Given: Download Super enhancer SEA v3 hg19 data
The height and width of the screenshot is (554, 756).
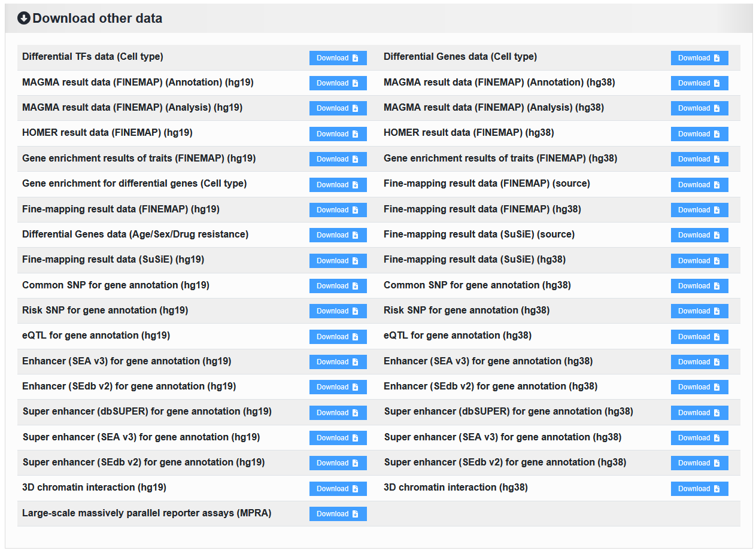Looking at the screenshot, I should point(338,438).
